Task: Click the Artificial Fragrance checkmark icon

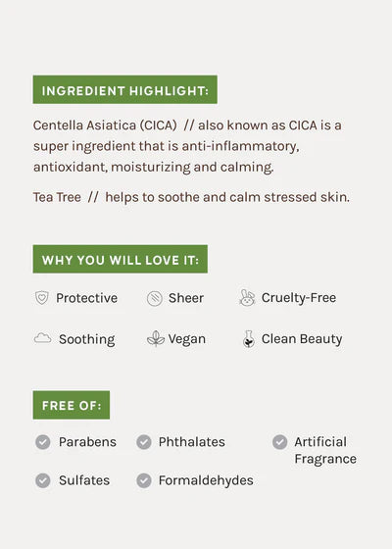Action: click(279, 442)
